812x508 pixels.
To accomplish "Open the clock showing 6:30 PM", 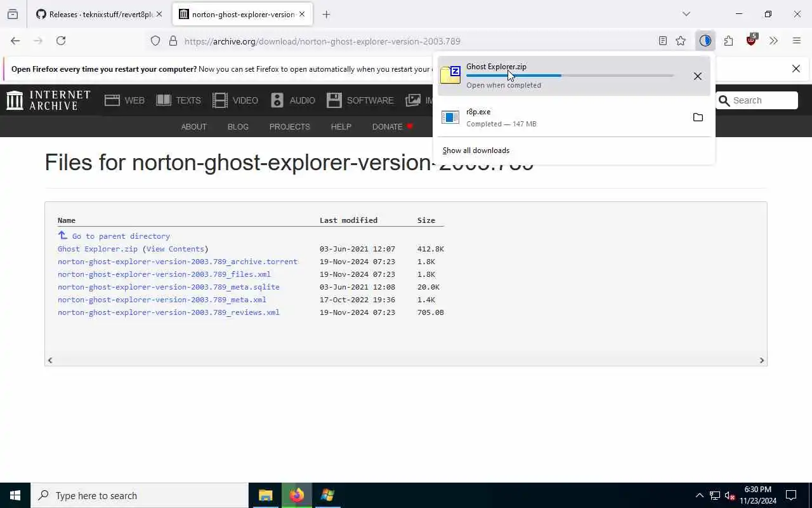I will pos(758,495).
